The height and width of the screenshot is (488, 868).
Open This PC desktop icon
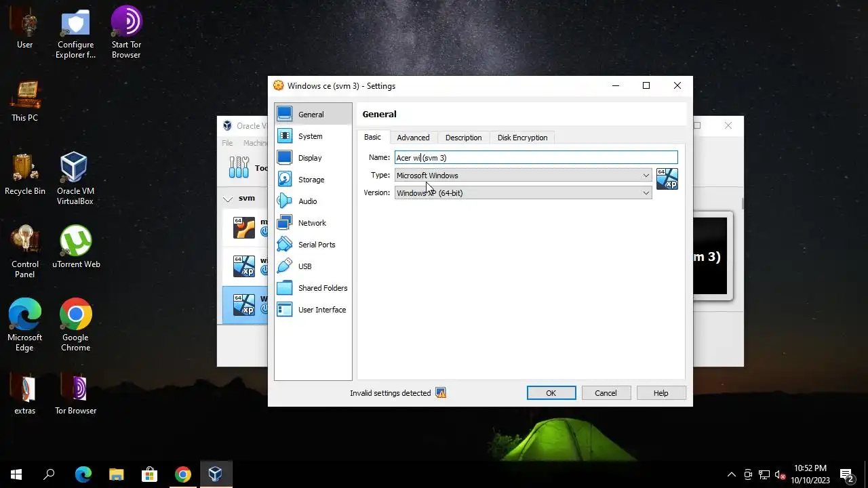pos(25,102)
